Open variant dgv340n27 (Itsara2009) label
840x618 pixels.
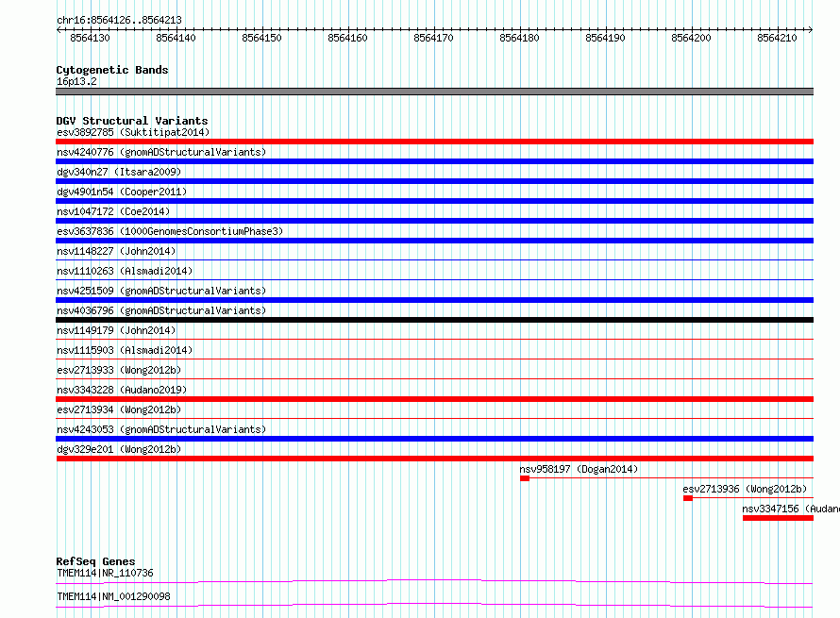tap(119, 172)
